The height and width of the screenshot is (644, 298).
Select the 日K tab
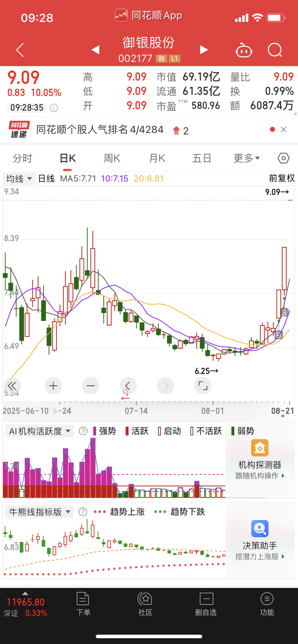[68, 158]
